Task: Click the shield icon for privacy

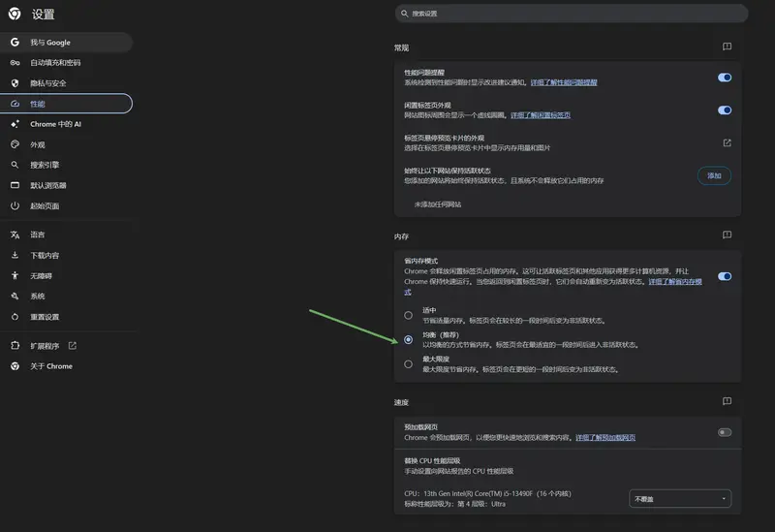Action: 15,83
